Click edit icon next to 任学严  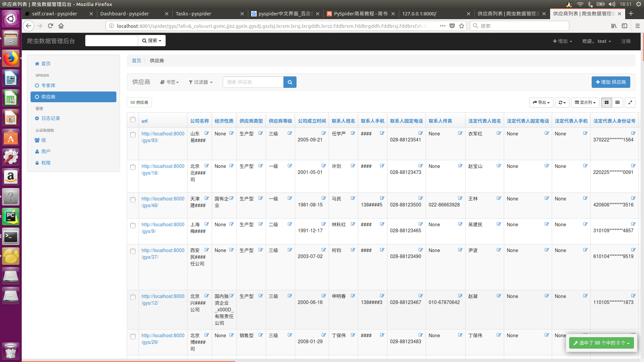[353, 133]
